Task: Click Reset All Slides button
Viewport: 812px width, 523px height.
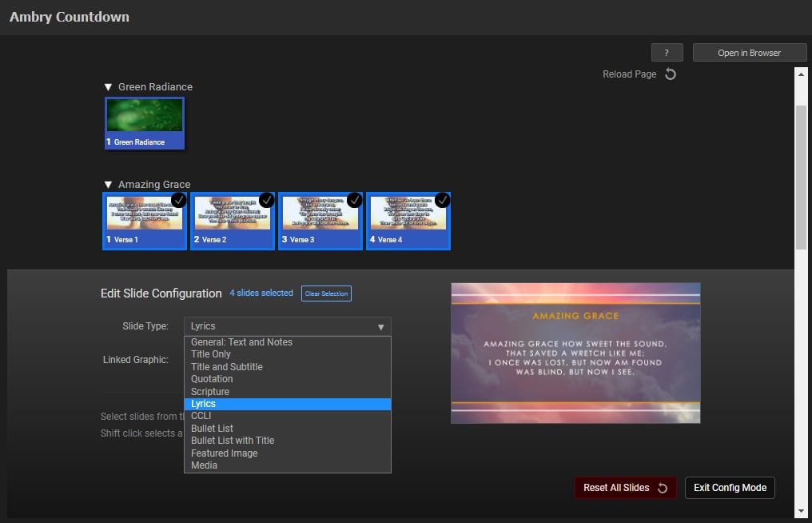Action: coord(626,488)
